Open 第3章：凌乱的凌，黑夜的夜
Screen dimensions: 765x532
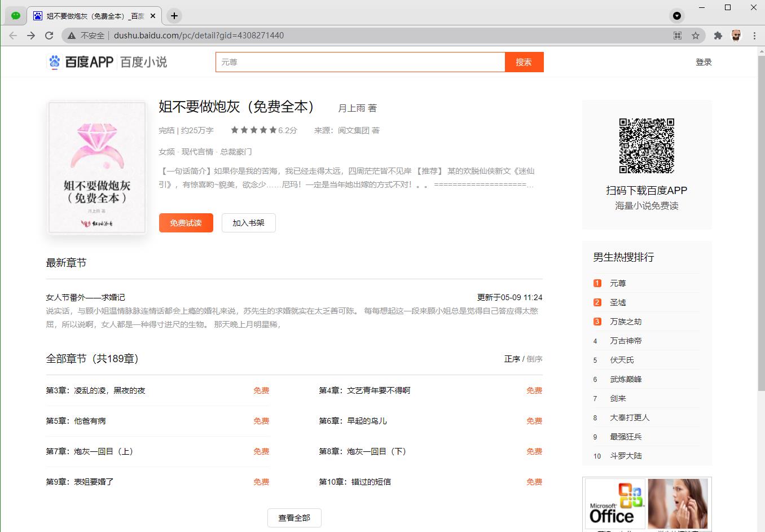point(95,390)
